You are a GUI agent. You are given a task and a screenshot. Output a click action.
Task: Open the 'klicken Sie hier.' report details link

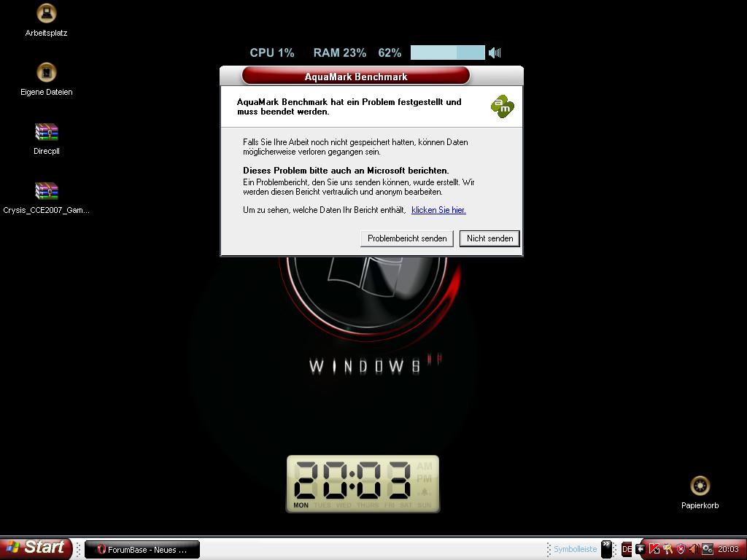(438, 210)
